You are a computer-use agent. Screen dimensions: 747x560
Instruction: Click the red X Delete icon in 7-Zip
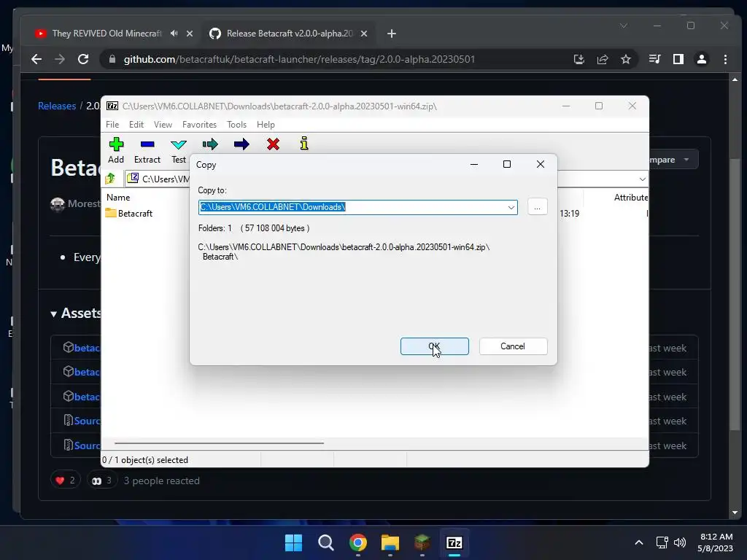tap(273, 144)
